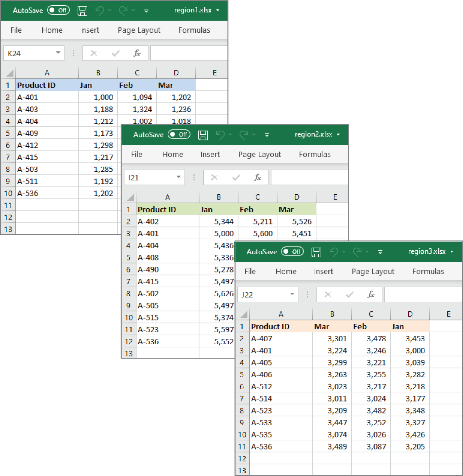This screenshot has height=476, width=463.
Task: Click Insert Function fx in region2.xlsx
Action: tap(257, 178)
